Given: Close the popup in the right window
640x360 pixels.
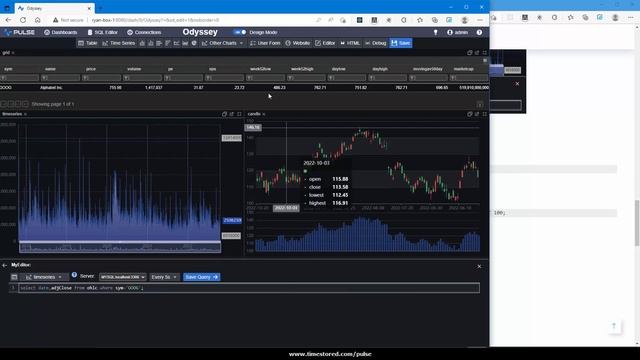Looking at the screenshot, I should point(517,84).
